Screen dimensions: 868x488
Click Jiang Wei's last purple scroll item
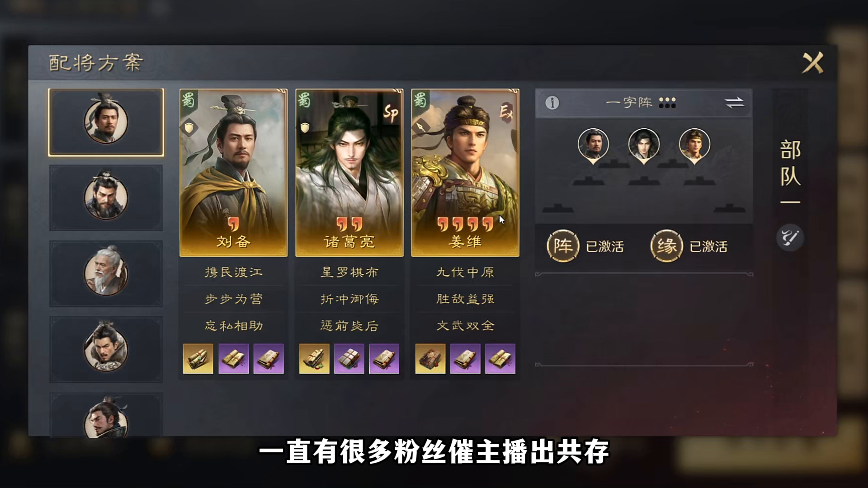click(500, 359)
